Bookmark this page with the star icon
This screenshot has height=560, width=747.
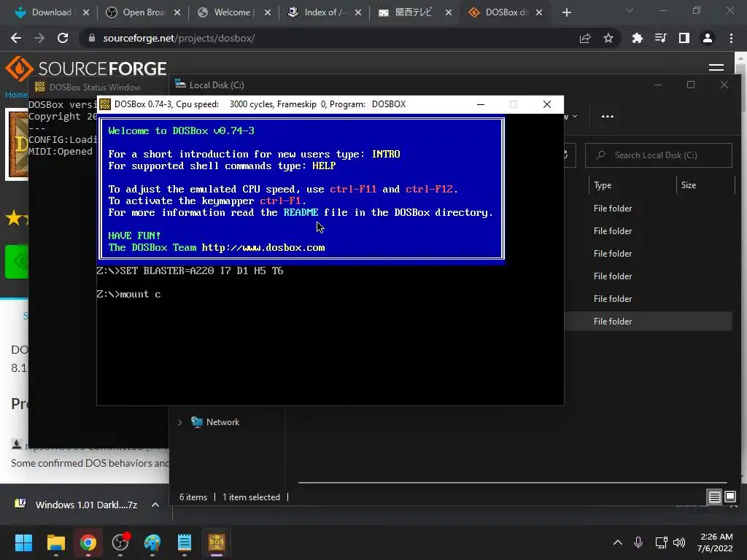[x=608, y=38]
